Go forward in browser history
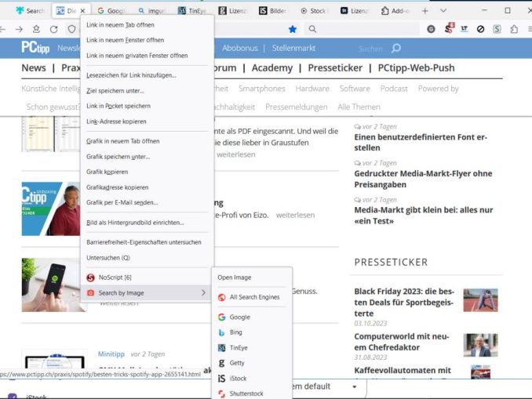 click(x=19, y=30)
